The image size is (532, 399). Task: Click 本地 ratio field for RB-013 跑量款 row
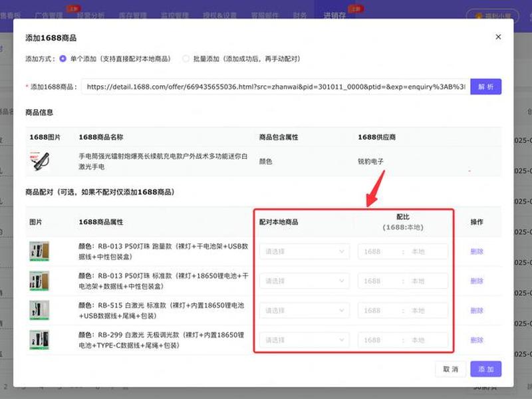427,251
